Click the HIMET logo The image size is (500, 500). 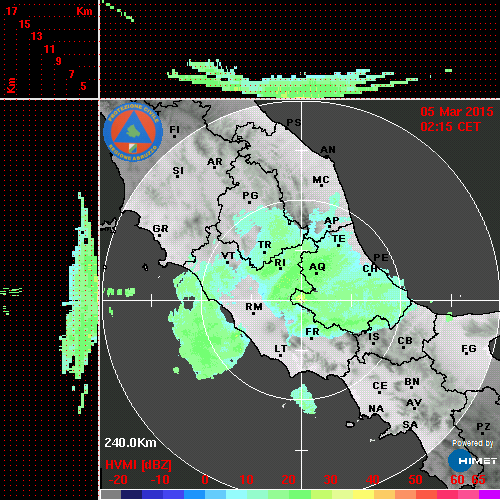[x=472, y=461]
